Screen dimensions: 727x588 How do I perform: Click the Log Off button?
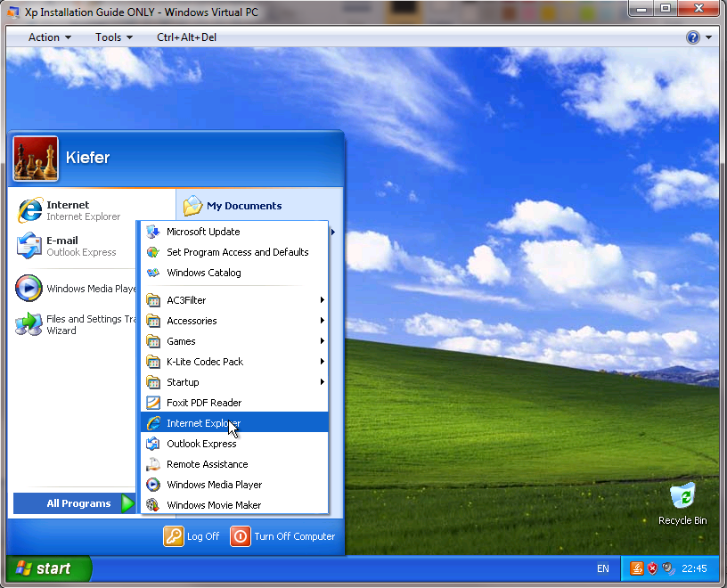192,536
